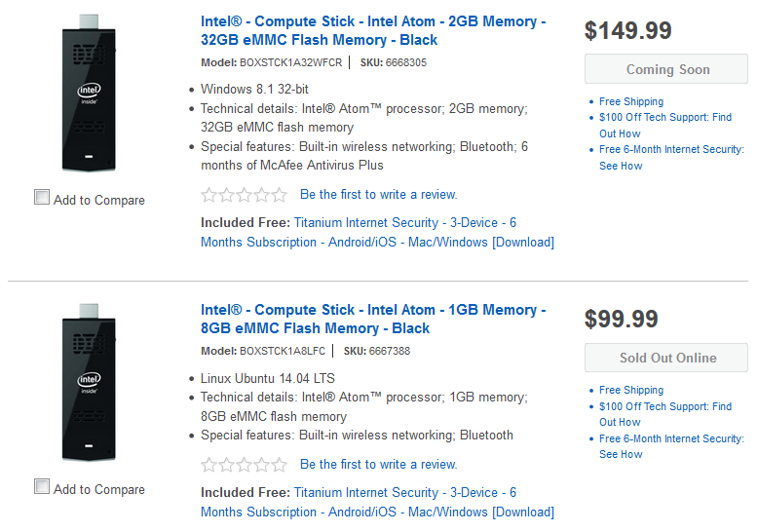Open the 1GB Memory 8GB Compute Stick title link
Viewport: 758px width, 532px height.
pos(372,320)
